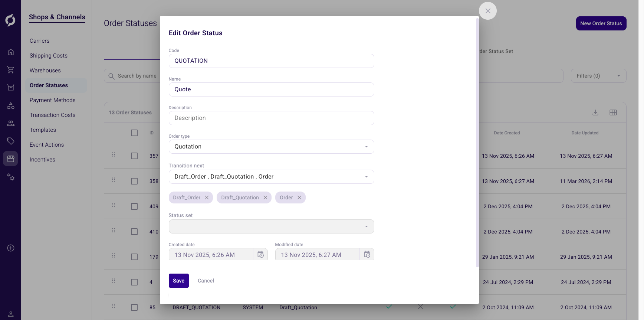Open the Created date calendar picker

pyautogui.click(x=260, y=255)
